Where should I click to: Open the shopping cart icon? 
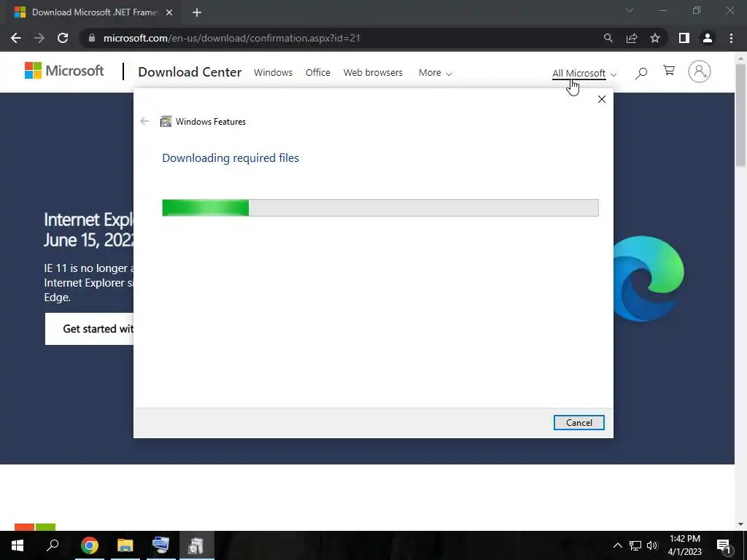(x=669, y=71)
